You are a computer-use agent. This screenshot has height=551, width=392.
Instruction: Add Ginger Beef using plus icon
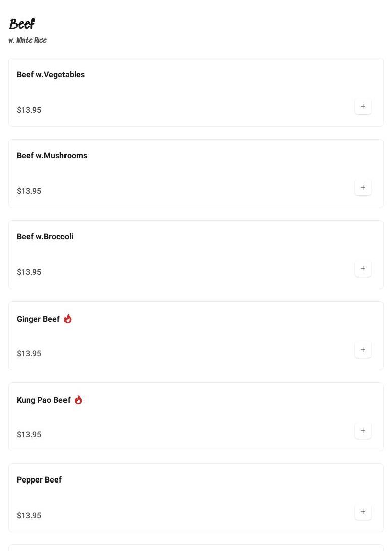click(363, 350)
